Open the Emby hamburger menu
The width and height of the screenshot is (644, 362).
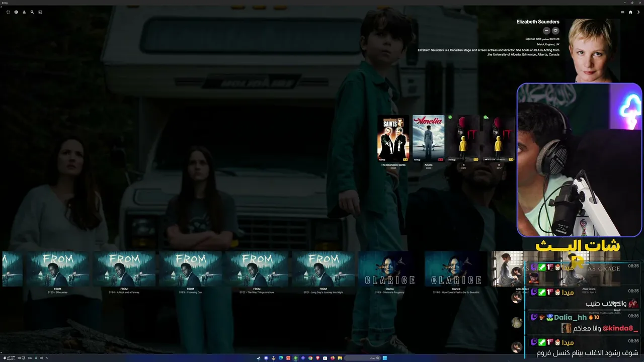click(x=622, y=12)
